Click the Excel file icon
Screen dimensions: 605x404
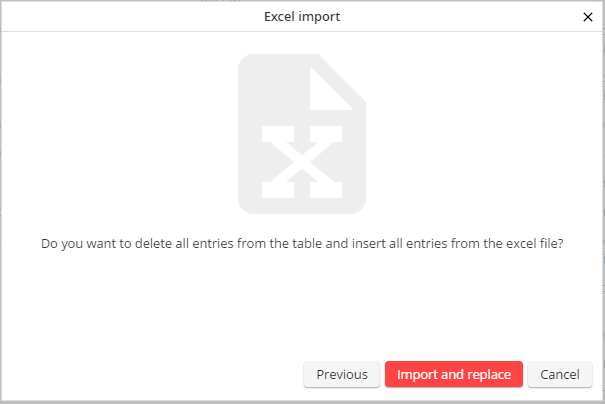(x=302, y=132)
